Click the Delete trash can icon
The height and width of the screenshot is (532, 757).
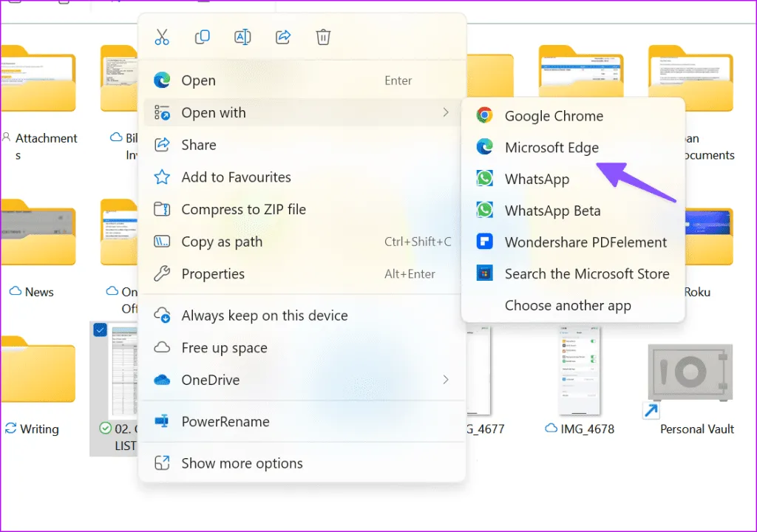(323, 37)
